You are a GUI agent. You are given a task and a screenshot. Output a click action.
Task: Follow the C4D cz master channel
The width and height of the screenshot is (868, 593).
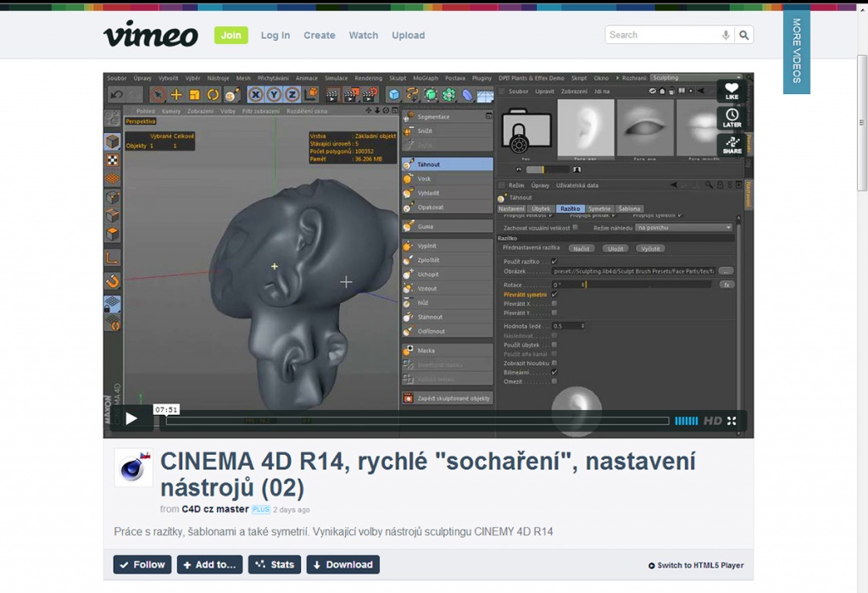click(142, 564)
